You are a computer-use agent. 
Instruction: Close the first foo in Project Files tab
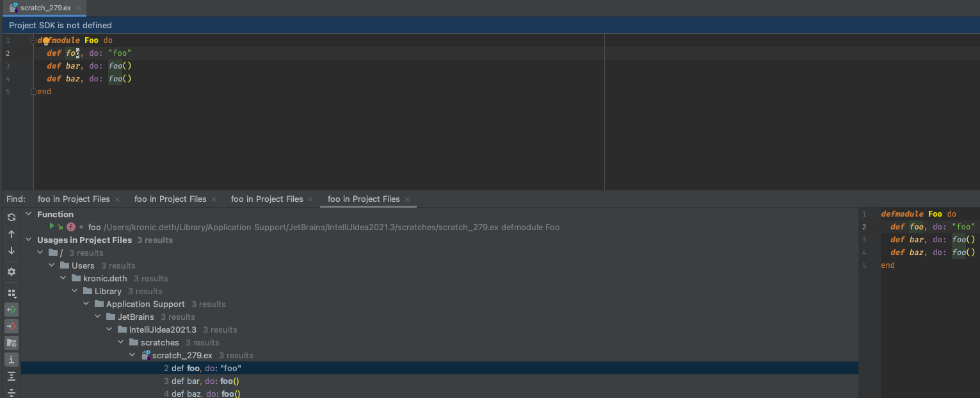click(117, 199)
